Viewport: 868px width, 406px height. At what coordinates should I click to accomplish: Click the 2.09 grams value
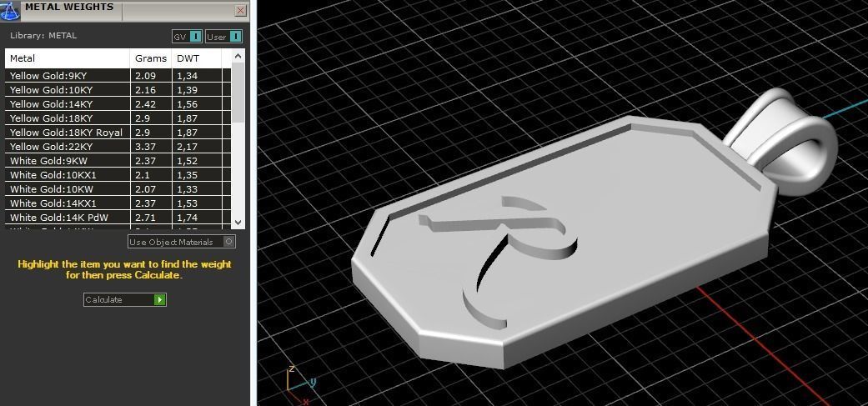145,76
